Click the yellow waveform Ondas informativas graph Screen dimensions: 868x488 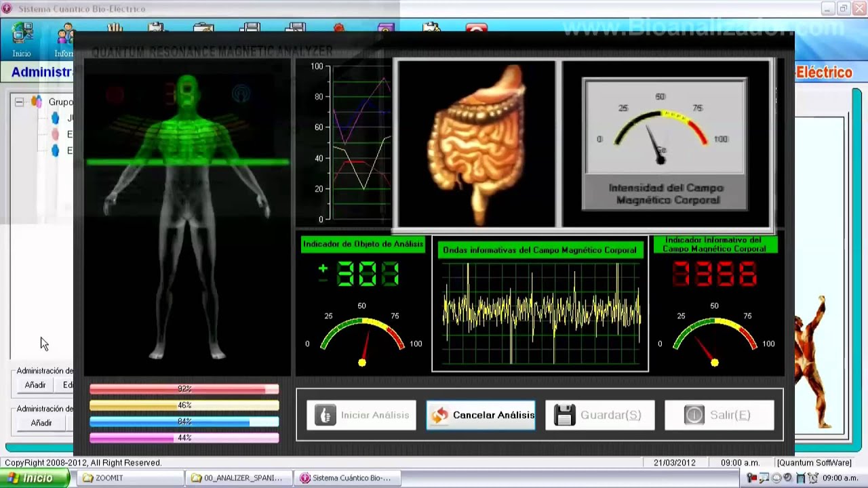[540, 314]
